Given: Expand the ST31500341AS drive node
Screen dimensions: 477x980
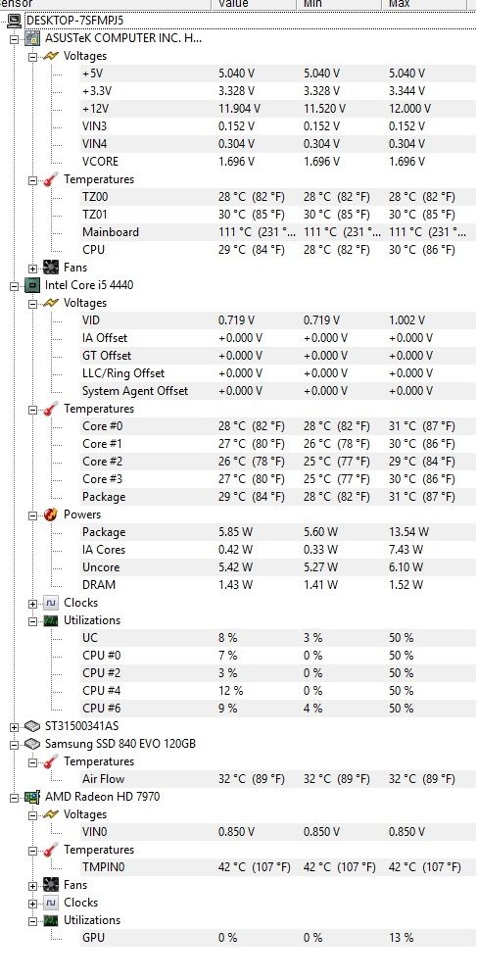Looking at the screenshot, I should [15, 727].
